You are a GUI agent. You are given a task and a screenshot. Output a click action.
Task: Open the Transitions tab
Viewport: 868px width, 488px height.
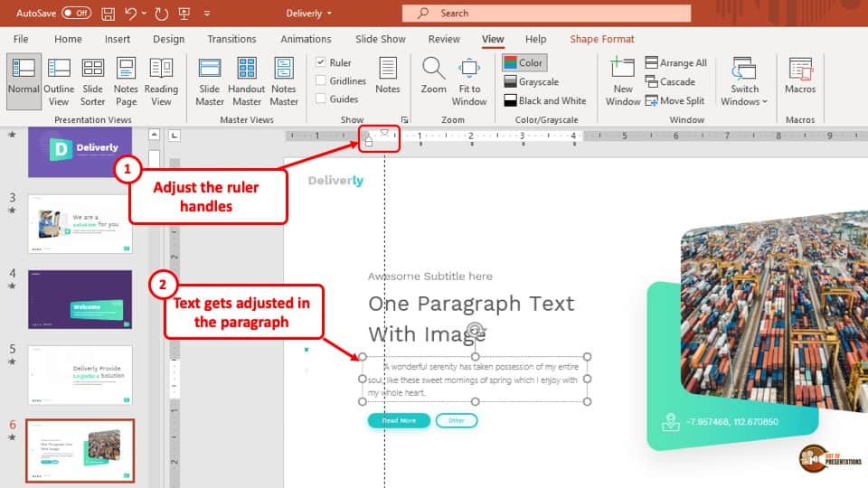point(231,39)
